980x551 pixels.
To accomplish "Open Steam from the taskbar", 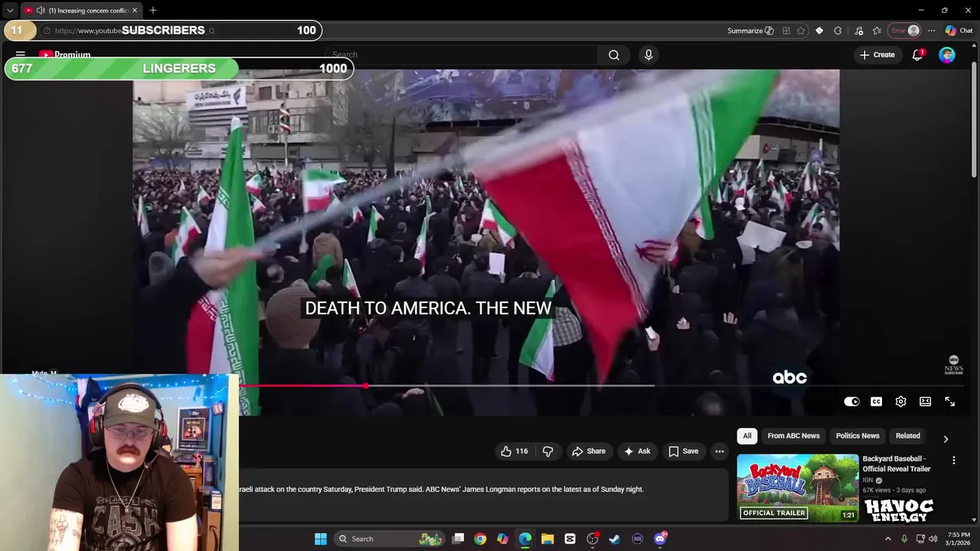I will point(615,539).
